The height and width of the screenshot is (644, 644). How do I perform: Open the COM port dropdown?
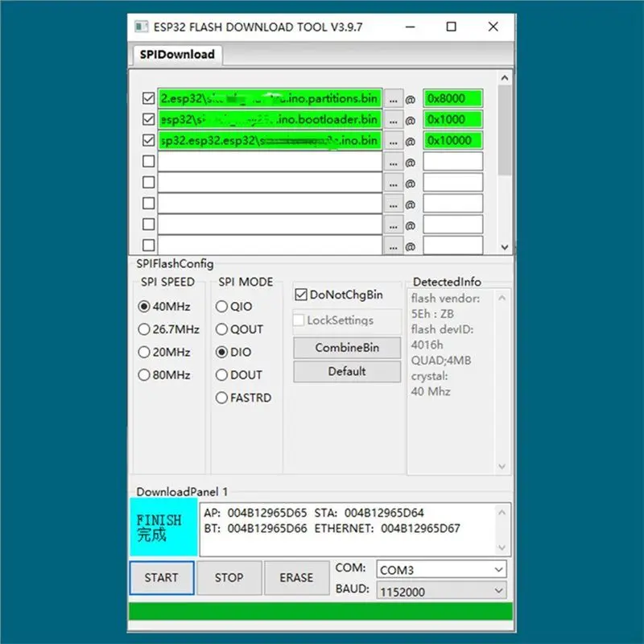441,570
